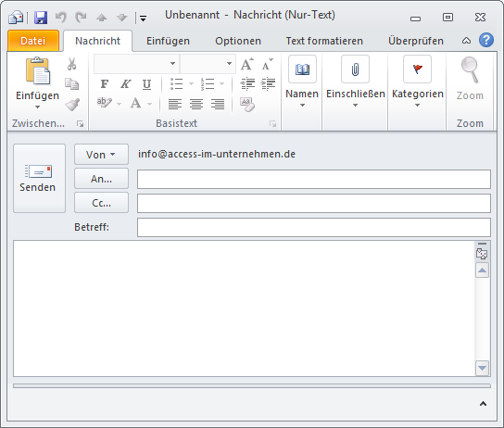504x428 pixels.
Task: Click the Outlook message icon in title bar
Action: (16, 18)
